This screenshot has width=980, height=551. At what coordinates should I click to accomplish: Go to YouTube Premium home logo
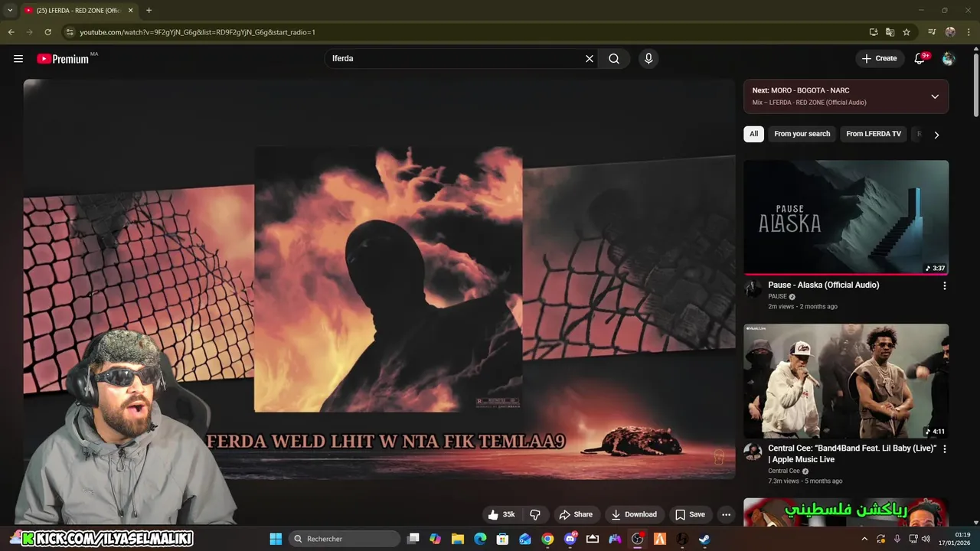tap(63, 59)
